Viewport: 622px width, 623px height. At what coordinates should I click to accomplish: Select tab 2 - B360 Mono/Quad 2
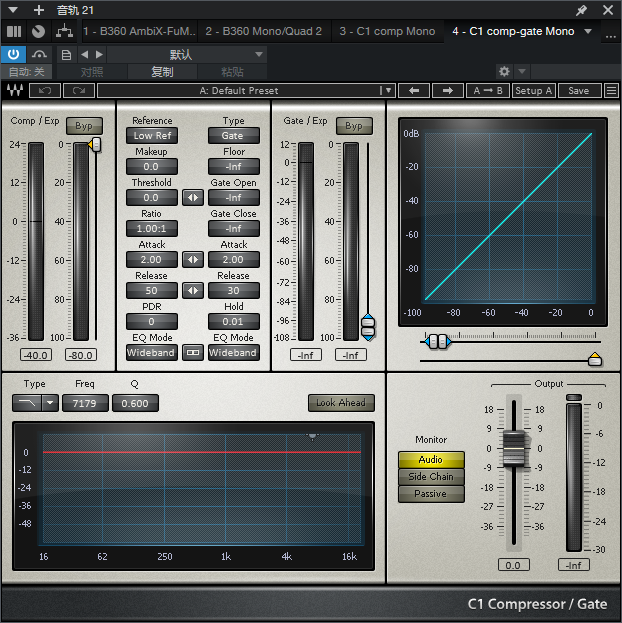pos(264,31)
